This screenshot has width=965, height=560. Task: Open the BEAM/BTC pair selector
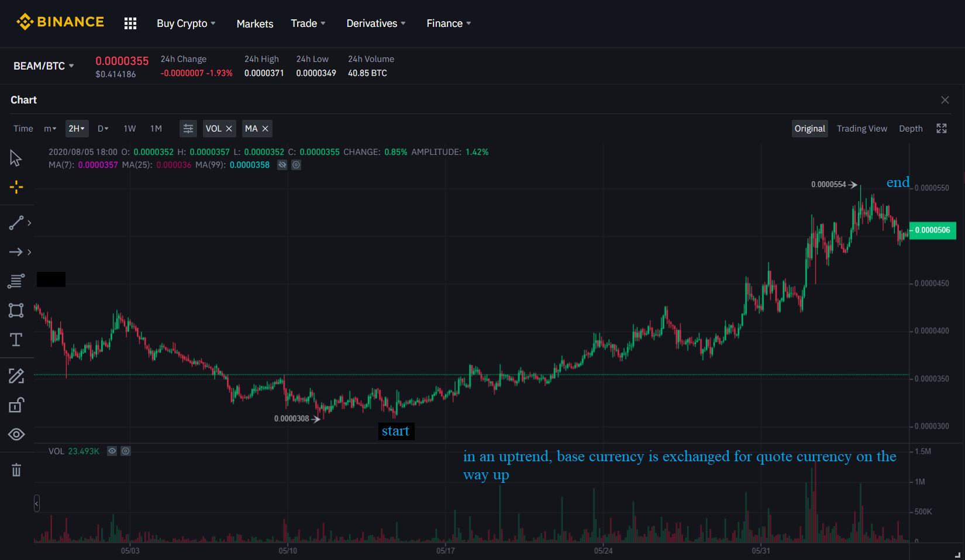44,66
